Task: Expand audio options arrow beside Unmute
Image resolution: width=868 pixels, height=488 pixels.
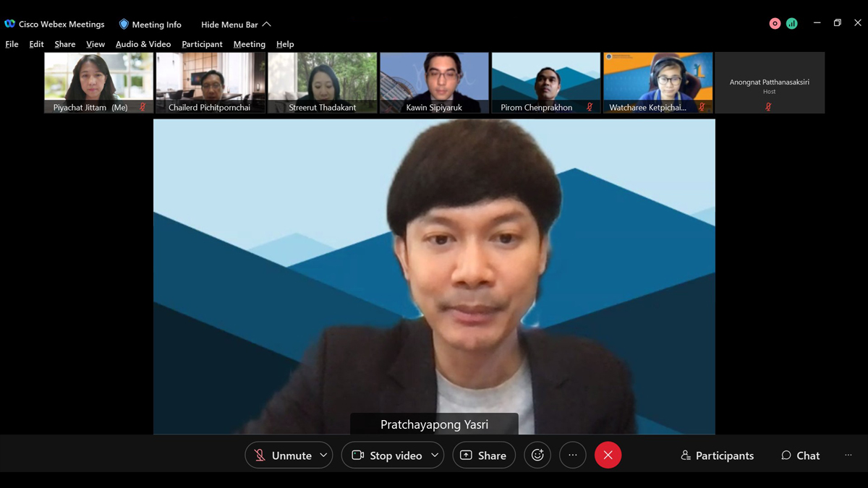Action: (323, 455)
